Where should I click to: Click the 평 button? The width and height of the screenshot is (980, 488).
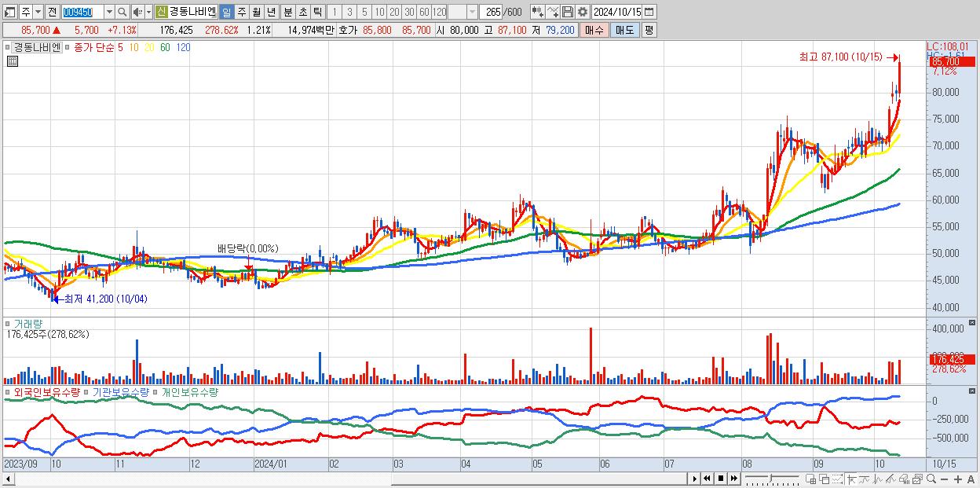(x=649, y=30)
